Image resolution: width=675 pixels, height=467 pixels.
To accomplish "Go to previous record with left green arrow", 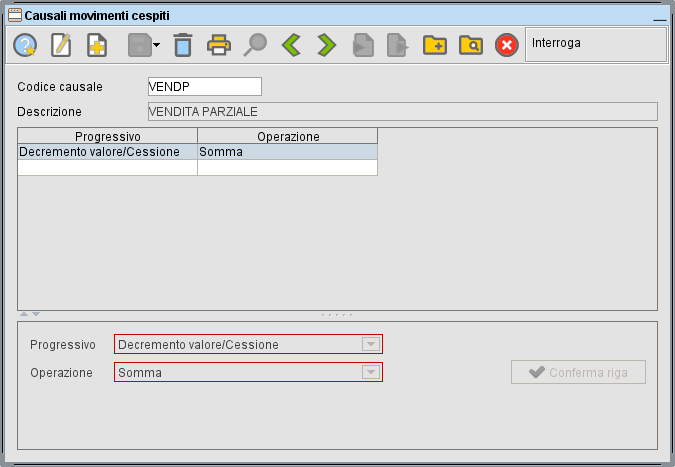I will [291, 45].
